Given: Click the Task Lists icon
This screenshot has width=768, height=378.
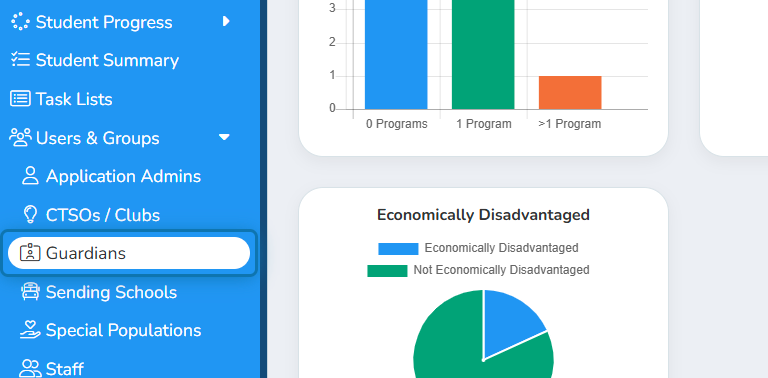Looking at the screenshot, I should pyautogui.click(x=20, y=99).
